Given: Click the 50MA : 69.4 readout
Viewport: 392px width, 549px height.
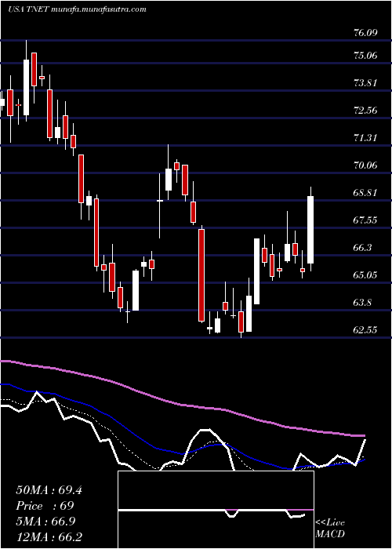Looking at the screenshot, I should tap(49, 490).
